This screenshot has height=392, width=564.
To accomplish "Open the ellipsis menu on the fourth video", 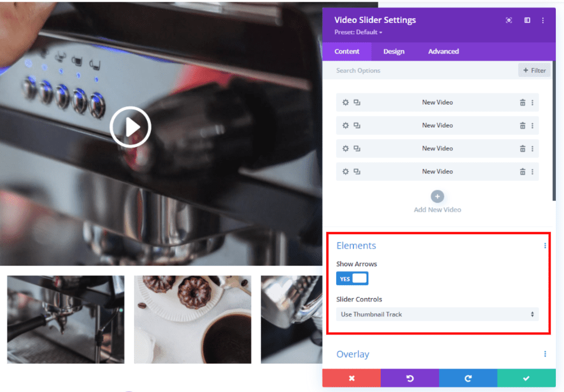I will tap(533, 171).
